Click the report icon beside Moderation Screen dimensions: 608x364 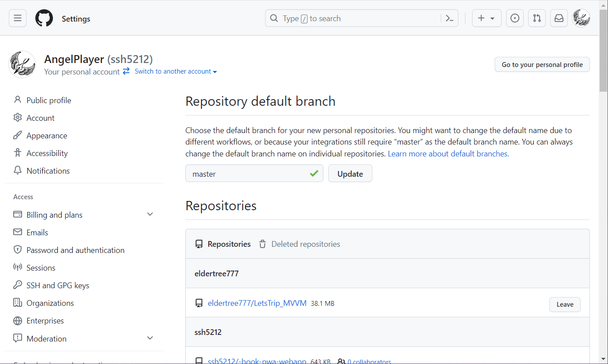(x=18, y=338)
